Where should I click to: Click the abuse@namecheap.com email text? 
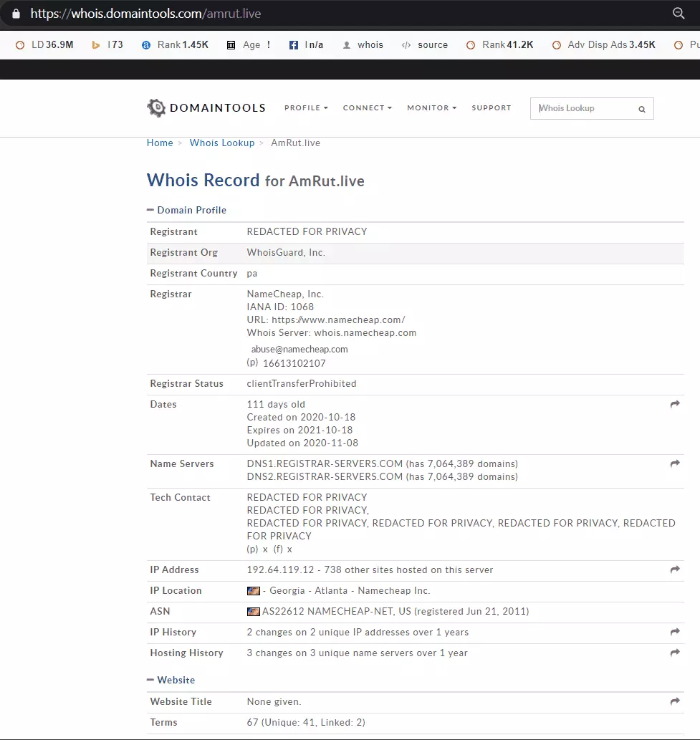pos(299,350)
